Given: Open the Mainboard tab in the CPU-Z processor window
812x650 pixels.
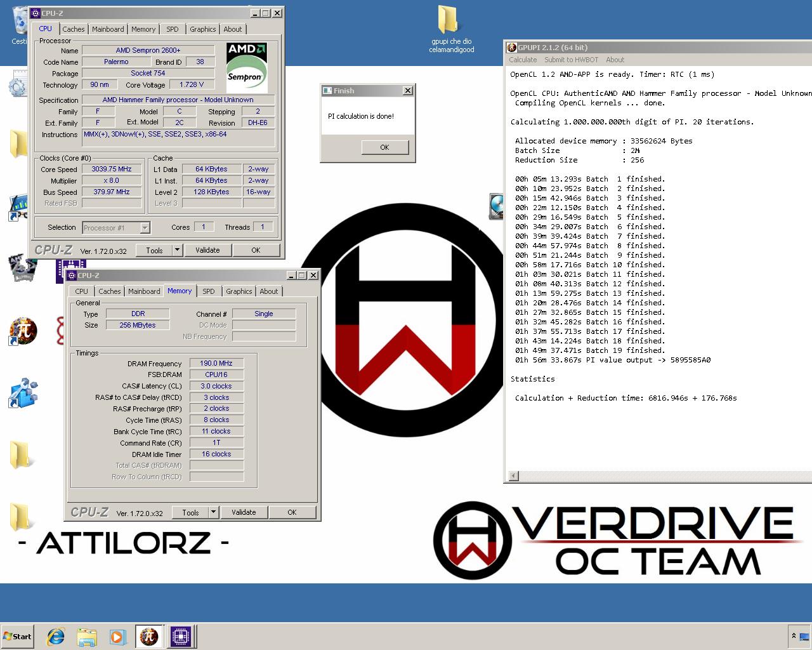Looking at the screenshot, I should 108,29.
